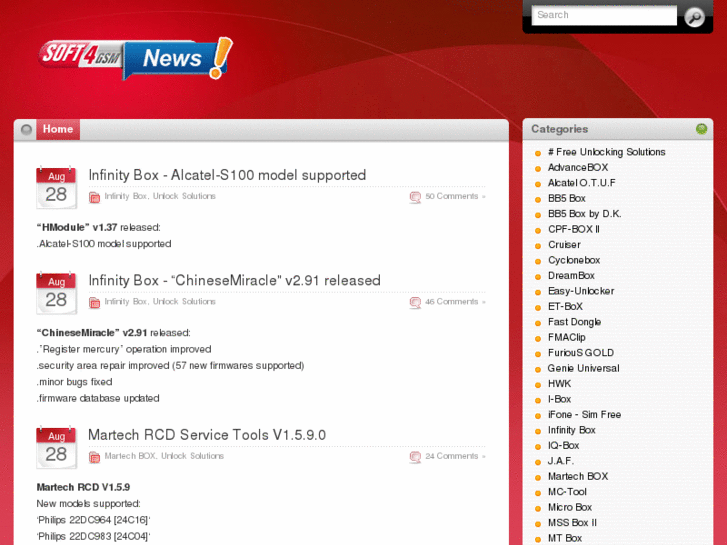The width and height of the screenshot is (727, 545).
Task: Click Unlock Solutions tag under Martech RCD post
Action: [192, 456]
